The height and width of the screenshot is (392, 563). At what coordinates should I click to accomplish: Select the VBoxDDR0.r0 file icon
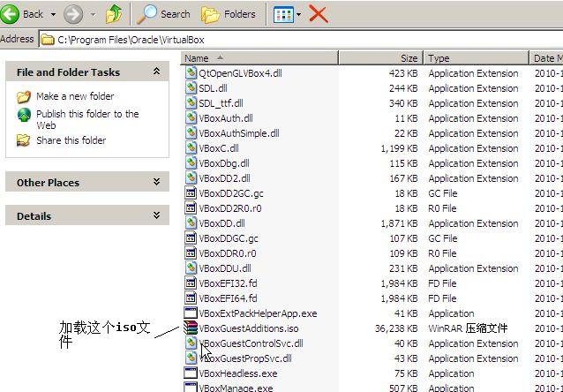[191, 253]
